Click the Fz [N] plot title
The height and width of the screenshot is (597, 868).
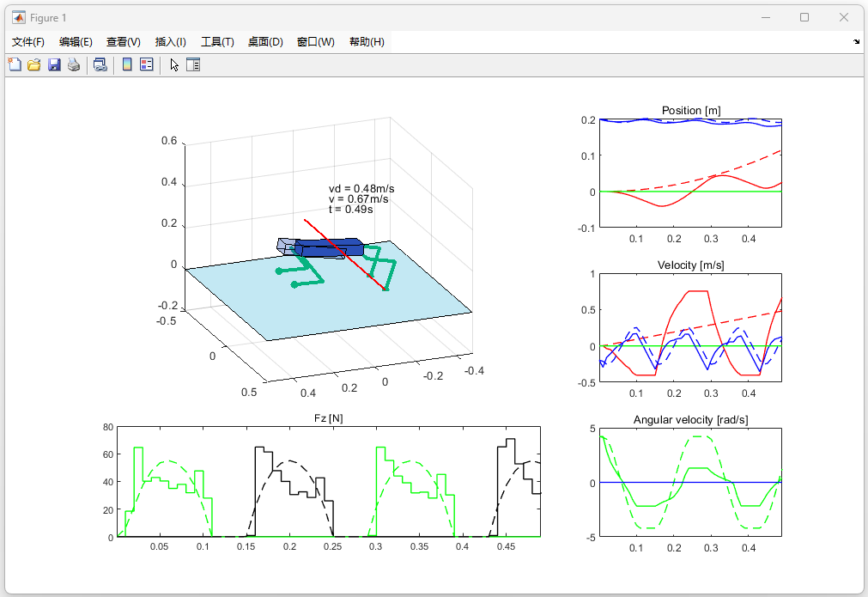pyautogui.click(x=329, y=418)
